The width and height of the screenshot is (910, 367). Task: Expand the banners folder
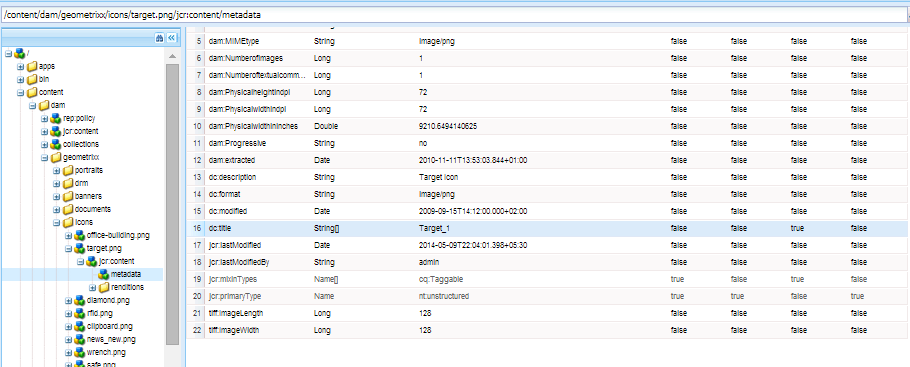point(57,196)
